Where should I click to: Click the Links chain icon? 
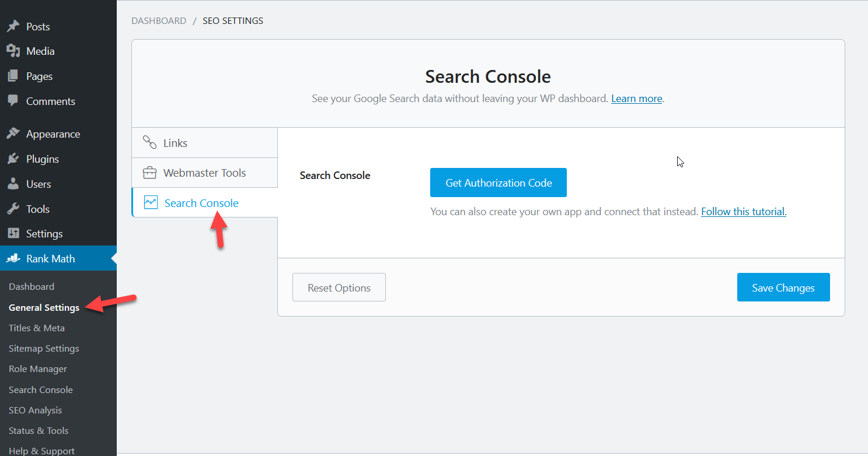[x=150, y=143]
